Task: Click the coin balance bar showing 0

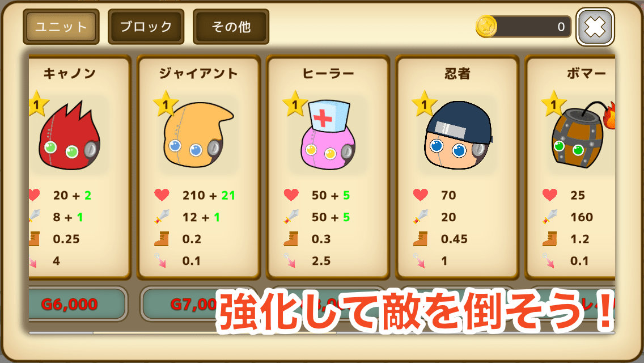Action: tap(530, 27)
